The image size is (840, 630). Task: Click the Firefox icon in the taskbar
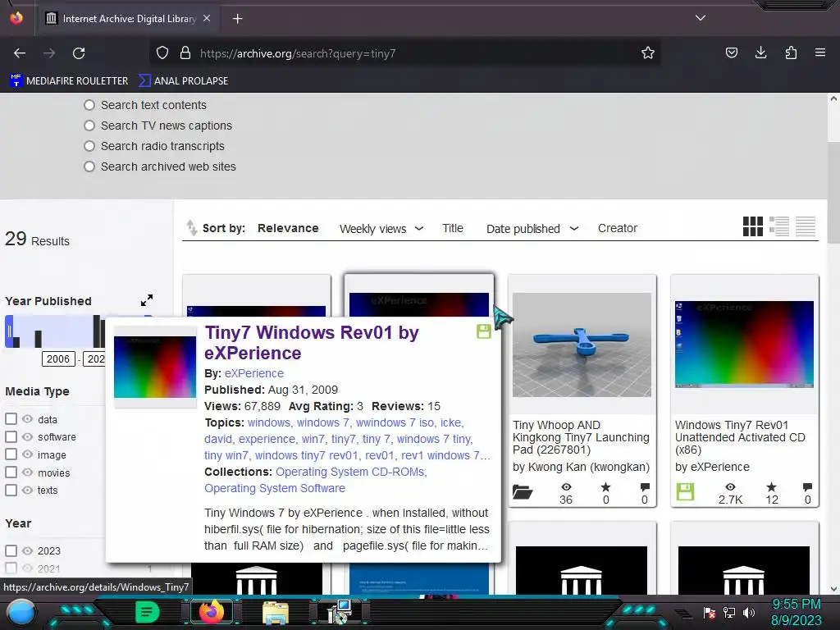211,612
